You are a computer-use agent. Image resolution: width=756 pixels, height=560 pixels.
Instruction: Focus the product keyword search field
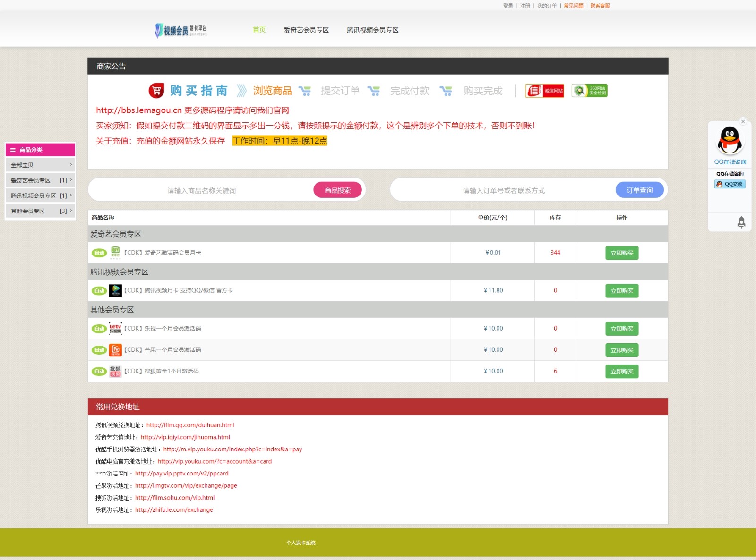point(202,190)
